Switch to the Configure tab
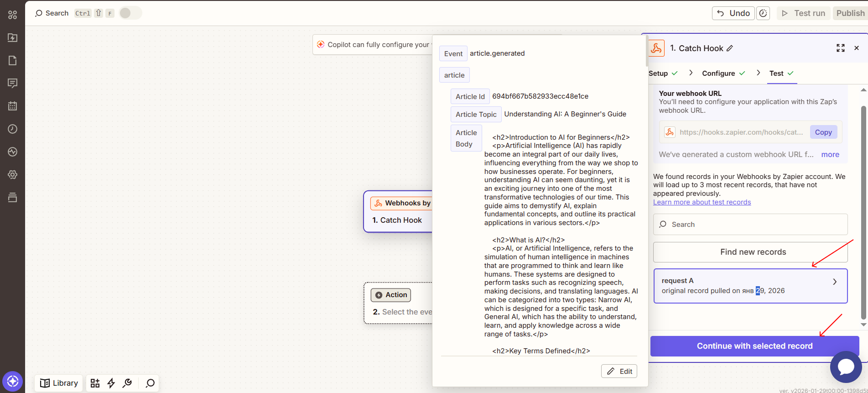The height and width of the screenshot is (393, 868). click(718, 73)
